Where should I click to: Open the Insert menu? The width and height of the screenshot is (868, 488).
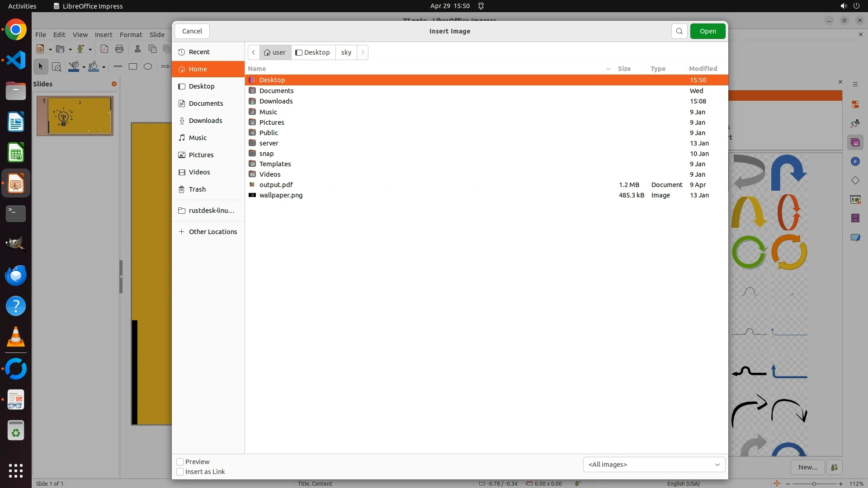click(103, 35)
